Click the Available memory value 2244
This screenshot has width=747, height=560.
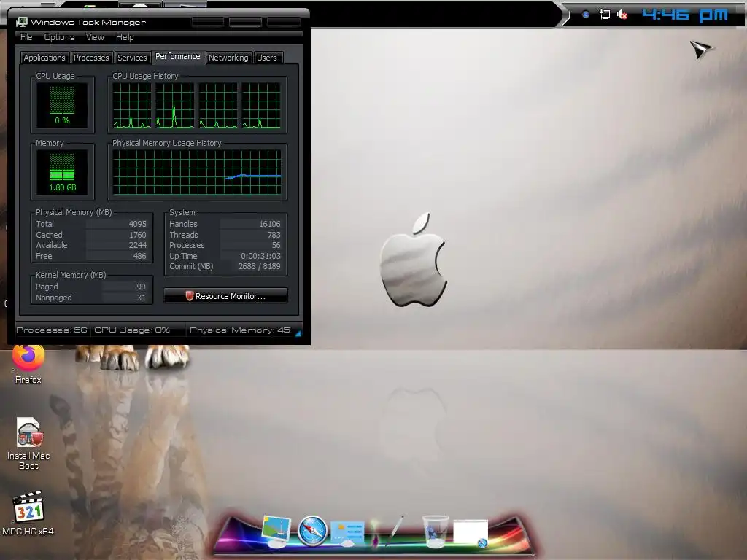[x=138, y=245]
